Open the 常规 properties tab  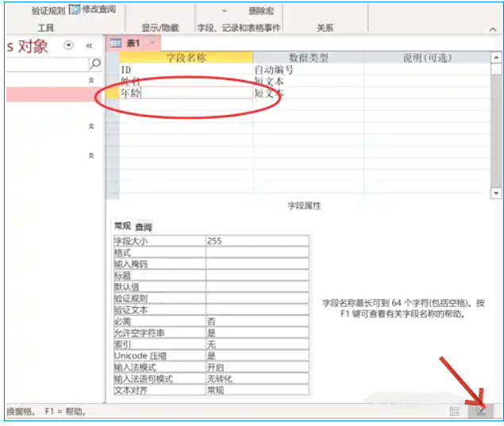click(122, 226)
